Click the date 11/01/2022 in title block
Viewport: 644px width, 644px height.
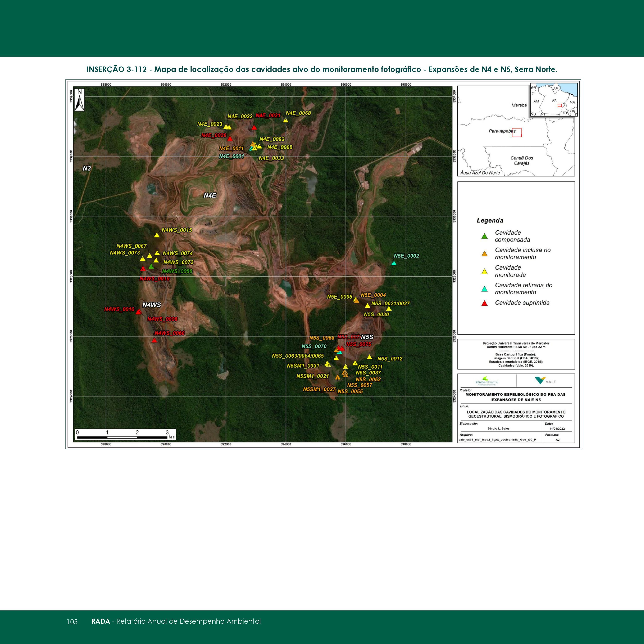point(557,429)
